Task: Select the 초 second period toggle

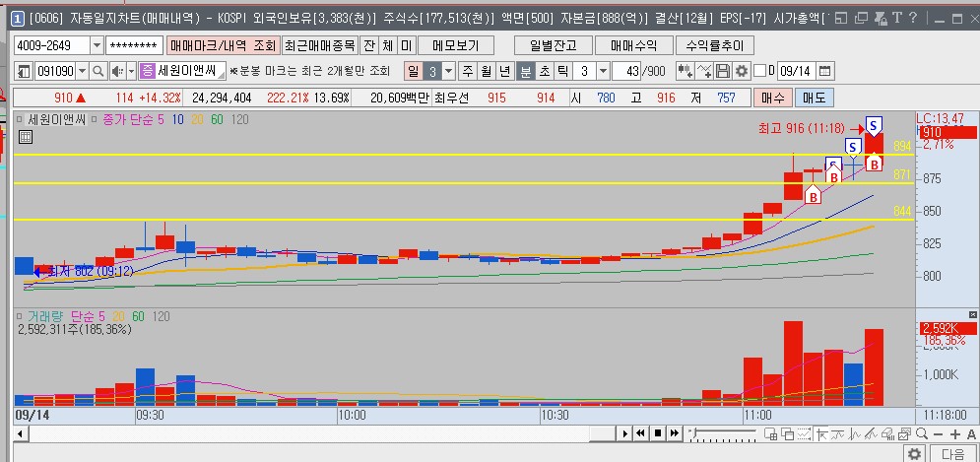Action: (545, 71)
